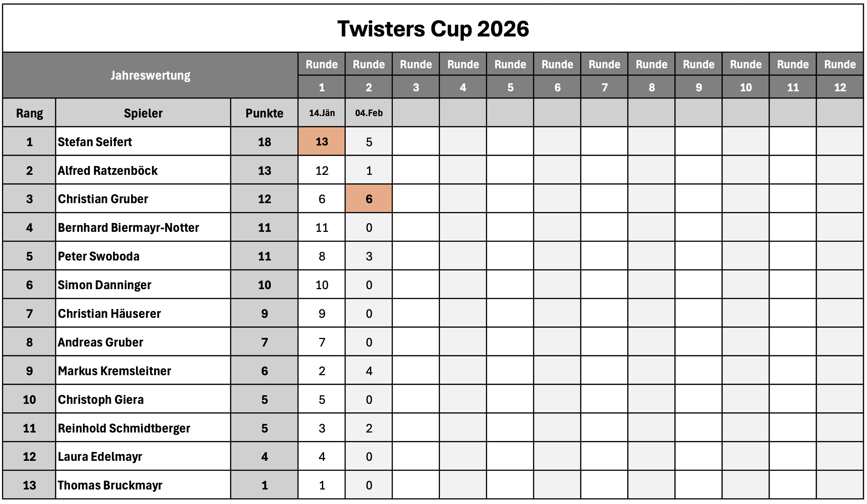Click player name Reinhold Schmidtberger
Image resolution: width=867 pixels, height=504 pixels.
(x=124, y=428)
